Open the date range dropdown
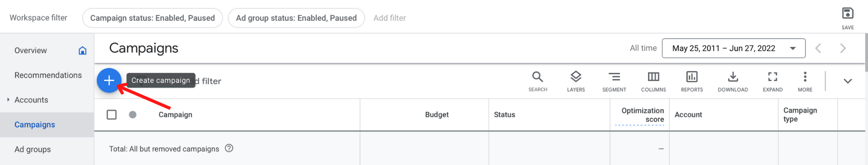 [x=733, y=48]
